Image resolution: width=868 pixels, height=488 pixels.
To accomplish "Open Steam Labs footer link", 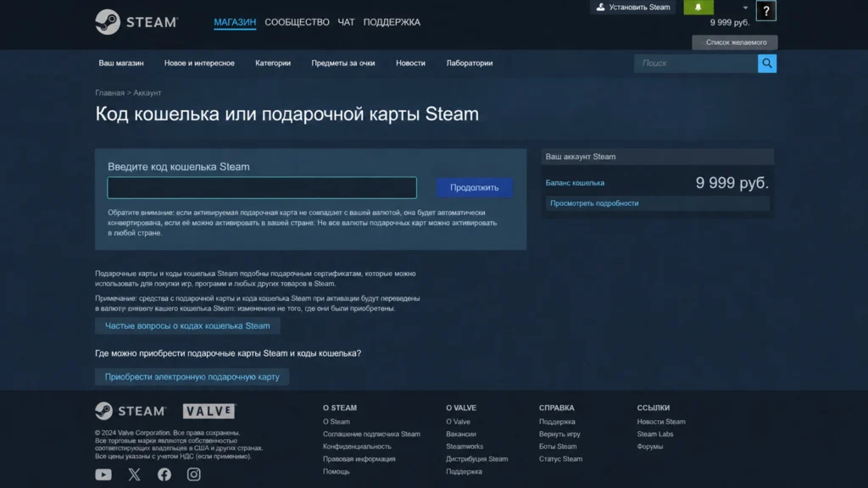I will [655, 434].
